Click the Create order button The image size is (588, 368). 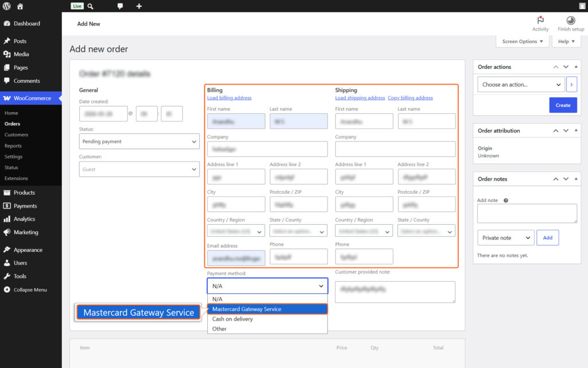click(x=563, y=105)
